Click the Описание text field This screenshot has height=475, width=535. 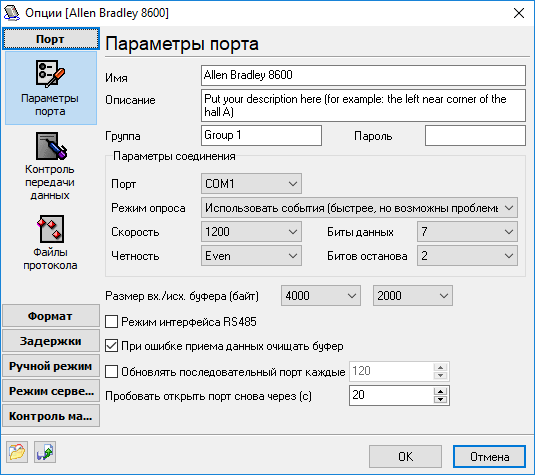(x=363, y=105)
